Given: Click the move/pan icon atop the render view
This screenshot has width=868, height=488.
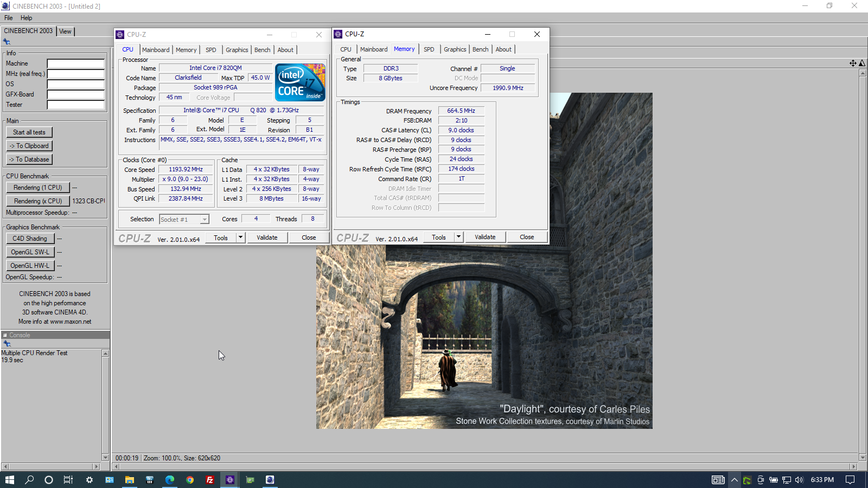Looking at the screenshot, I should coord(853,63).
